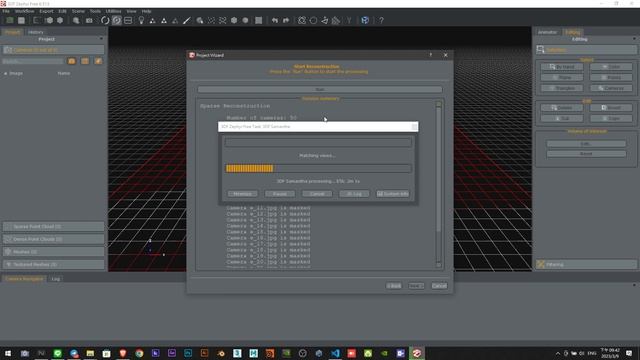Click the camera snapshot toolbar icon
This screenshot has width=640, height=360.
tap(89, 20)
